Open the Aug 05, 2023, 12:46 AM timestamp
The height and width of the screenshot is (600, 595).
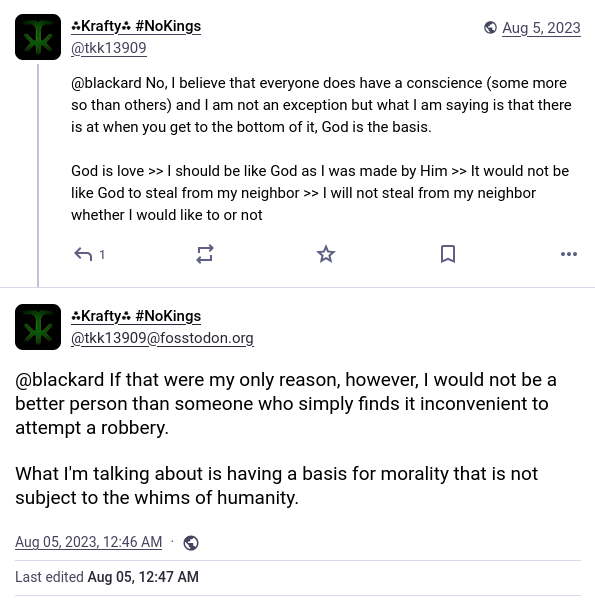click(88, 542)
